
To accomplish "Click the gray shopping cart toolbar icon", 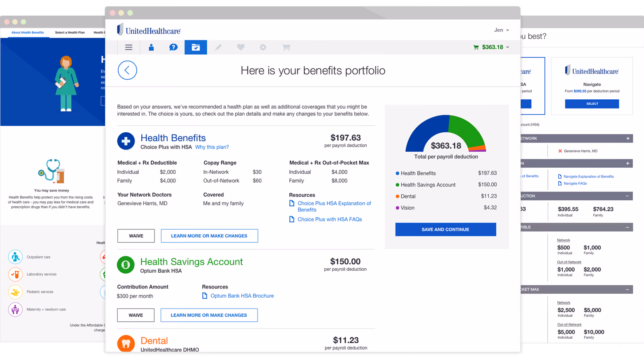I will [x=286, y=47].
